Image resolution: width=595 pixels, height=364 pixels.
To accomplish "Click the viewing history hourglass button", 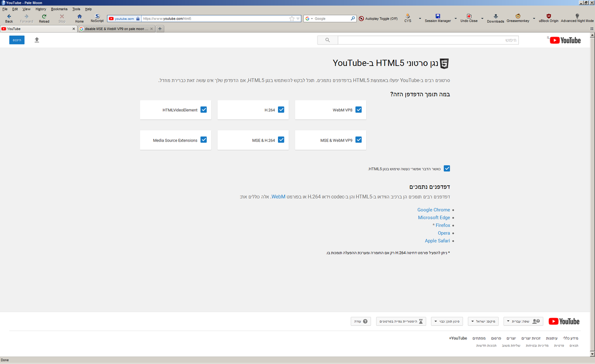I will [401, 321].
